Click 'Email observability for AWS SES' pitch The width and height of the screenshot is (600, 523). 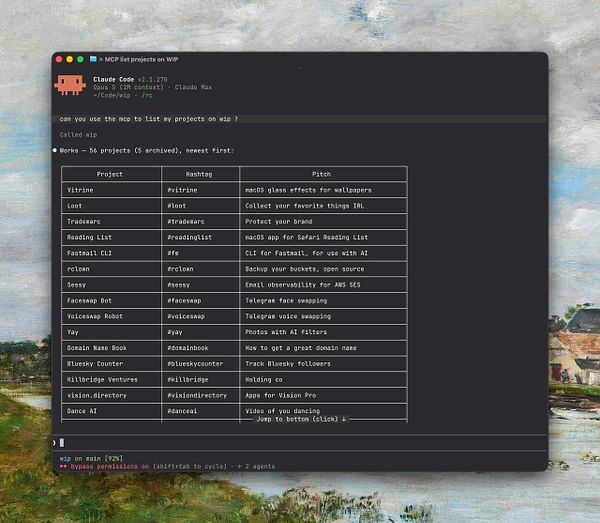(x=303, y=285)
